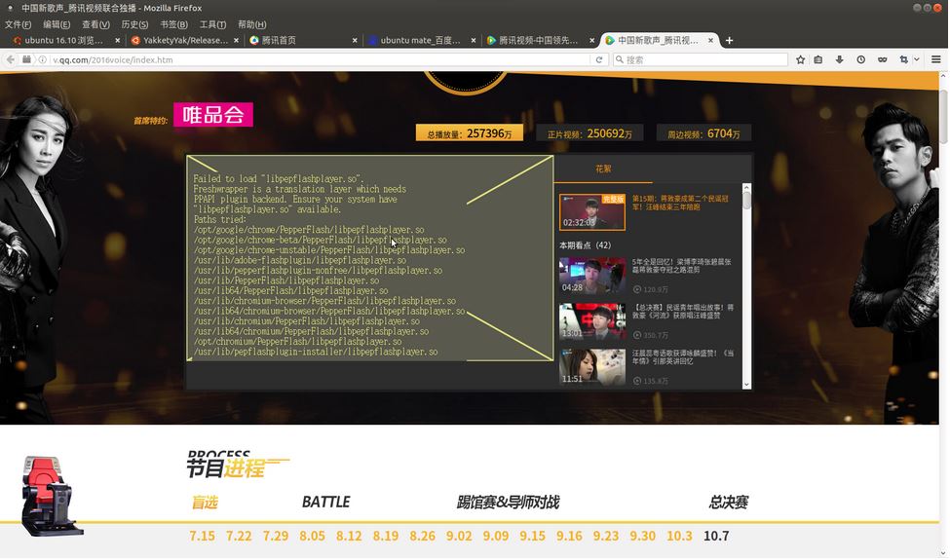This screenshot has width=950, height=560.
Task: Open the '5年全是回忆！梁博李琦张碧晨' video link
Action: [682, 266]
